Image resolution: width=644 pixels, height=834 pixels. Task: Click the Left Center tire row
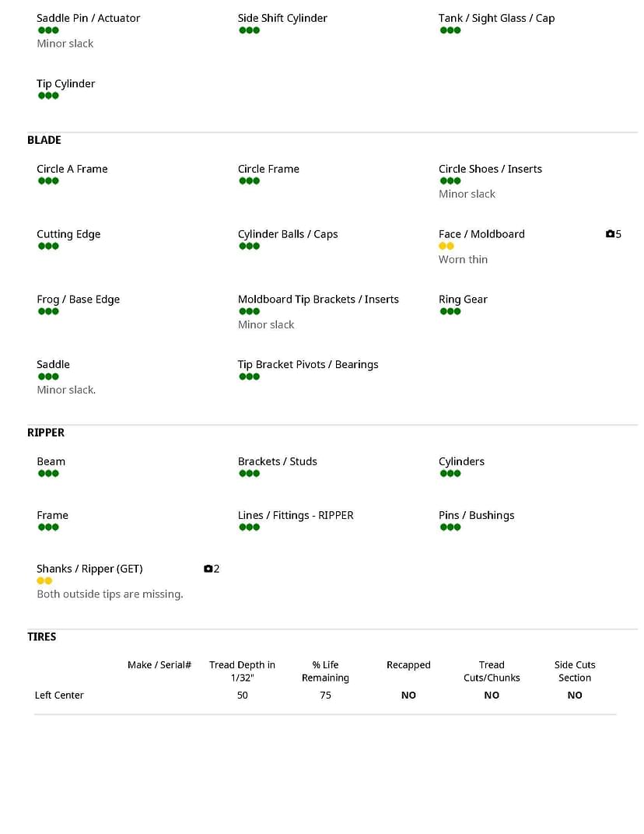[x=325, y=696]
